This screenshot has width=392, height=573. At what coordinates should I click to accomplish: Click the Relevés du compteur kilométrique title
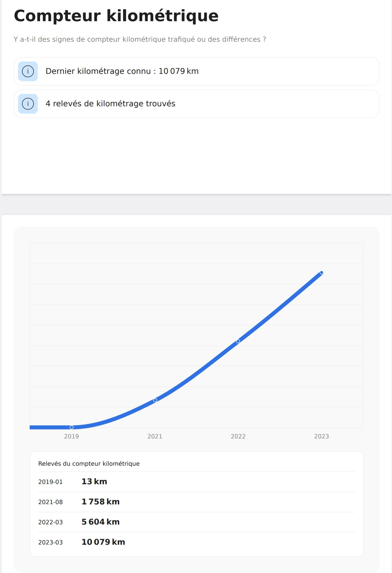[x=89, y=464]
